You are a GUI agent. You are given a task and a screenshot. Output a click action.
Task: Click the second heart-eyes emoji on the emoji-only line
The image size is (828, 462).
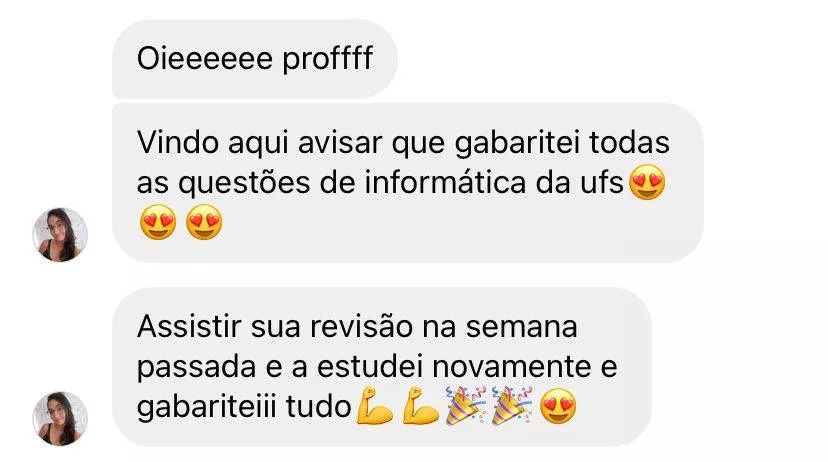point(204,222)
